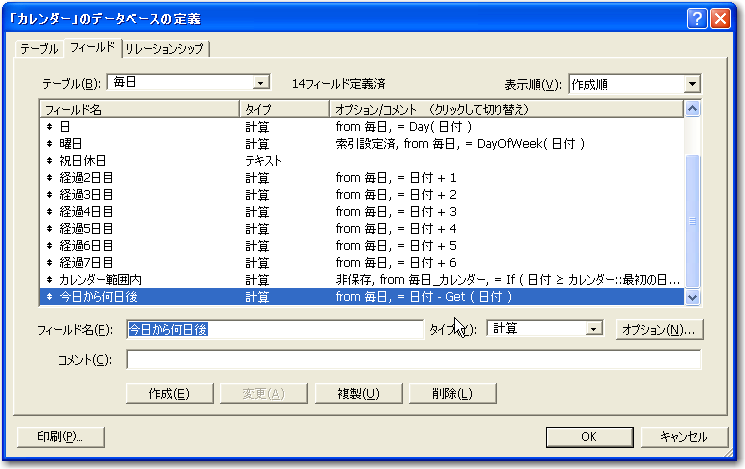Click reorder handle icon beside 経過7日目 field
Viewport: 745px width, 469px height.
tap(50, 263)
